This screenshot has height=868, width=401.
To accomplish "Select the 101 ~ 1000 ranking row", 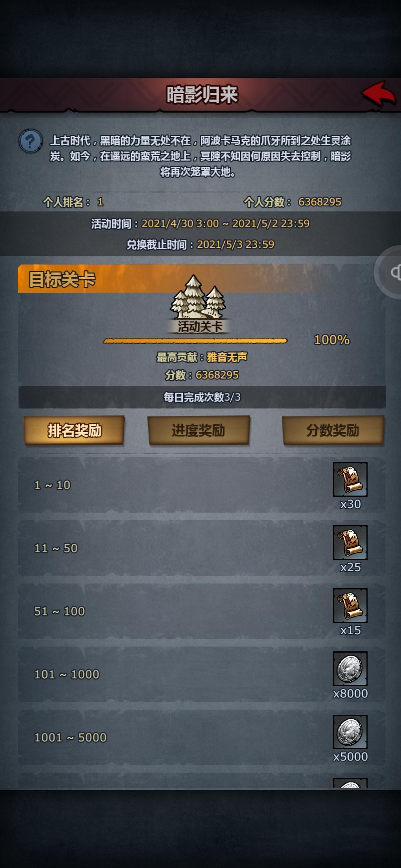I will [202, 674].
